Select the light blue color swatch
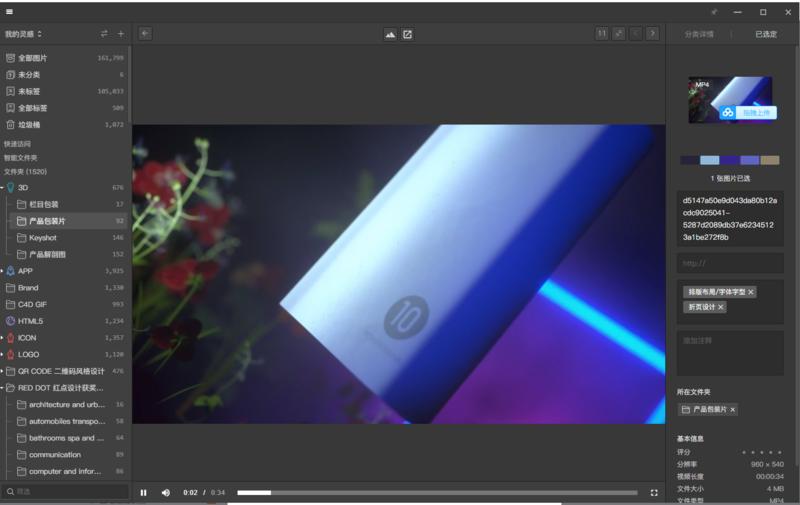 pos(709,160)
